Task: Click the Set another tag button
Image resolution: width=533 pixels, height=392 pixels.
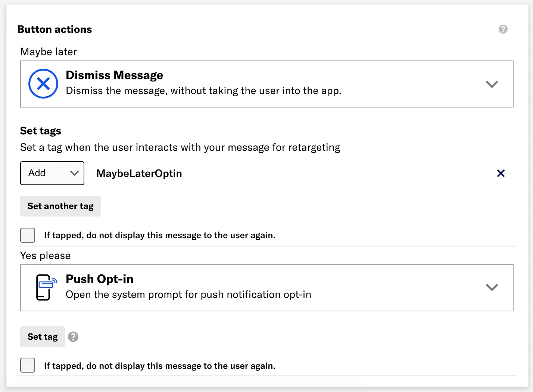Action: [x=60, y=206]
